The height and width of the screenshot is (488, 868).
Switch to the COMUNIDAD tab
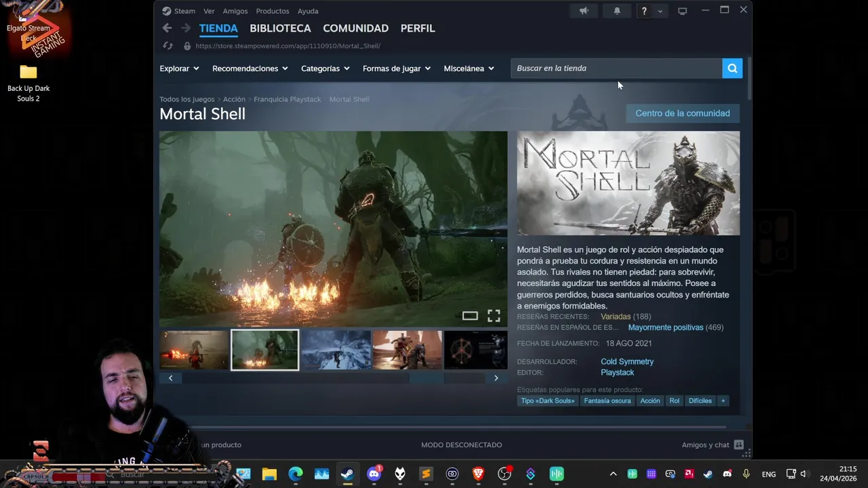click(x=355, y=28)
